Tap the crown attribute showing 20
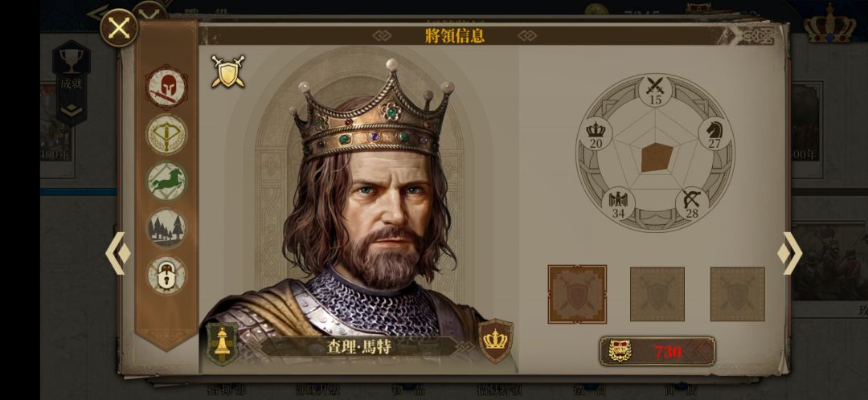 (x=596, y=134)
